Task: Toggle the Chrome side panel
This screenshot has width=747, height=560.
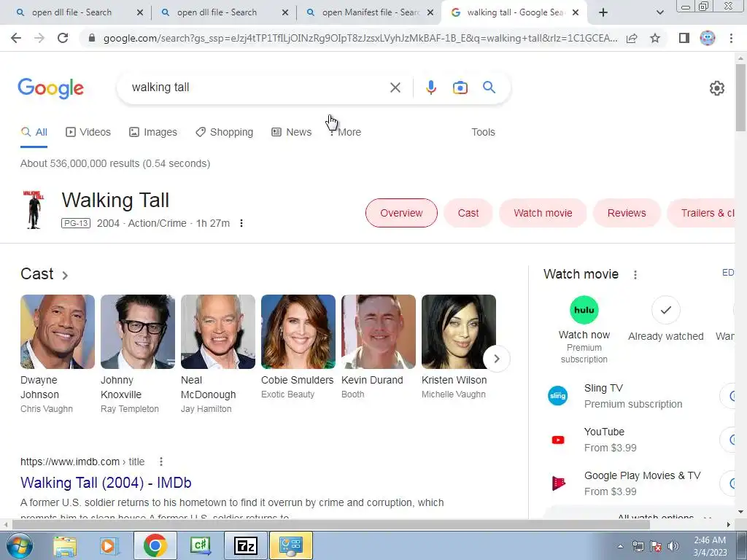Action: (x=684, y=38)
